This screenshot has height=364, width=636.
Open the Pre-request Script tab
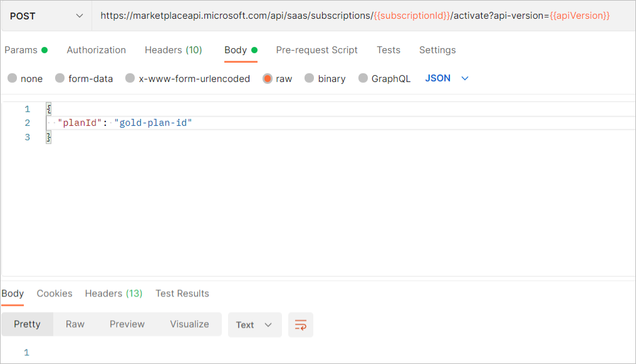pyautogui.click(x=317, y=50)
